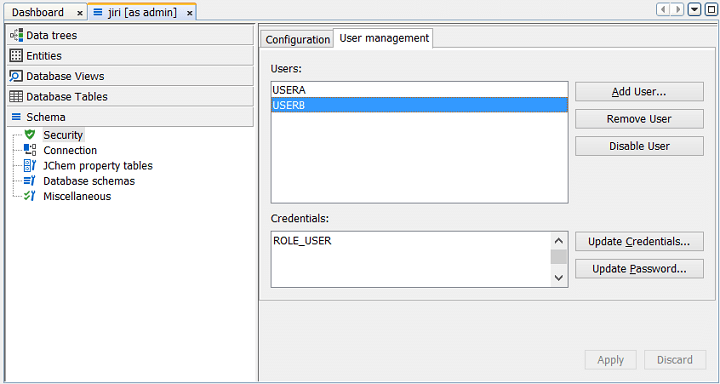Click the Connection node icon

pos(30,150)
